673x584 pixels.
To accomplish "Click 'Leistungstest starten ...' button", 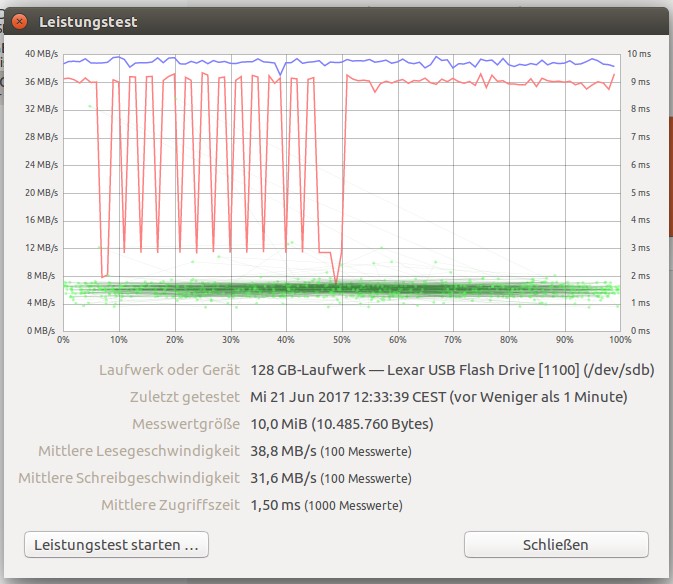I will [x=116, y=545].
